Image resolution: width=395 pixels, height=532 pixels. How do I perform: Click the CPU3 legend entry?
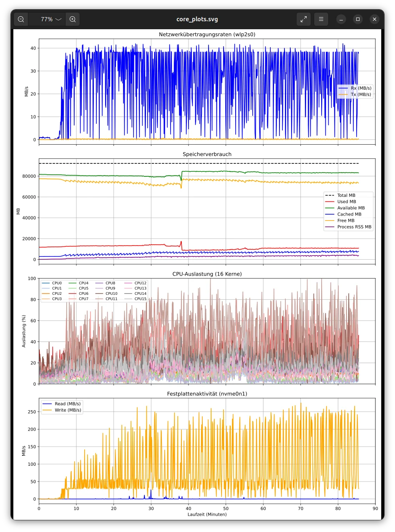pos(52,299)
